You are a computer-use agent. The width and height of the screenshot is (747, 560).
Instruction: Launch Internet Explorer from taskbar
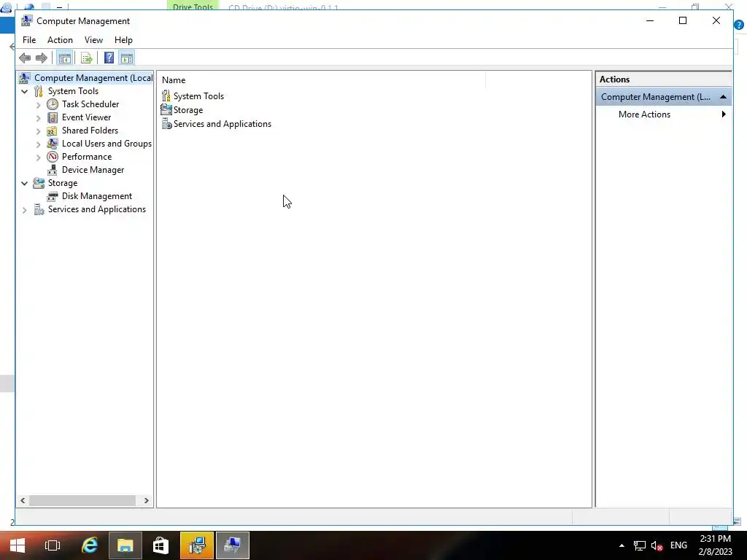[x=90, y=545]
